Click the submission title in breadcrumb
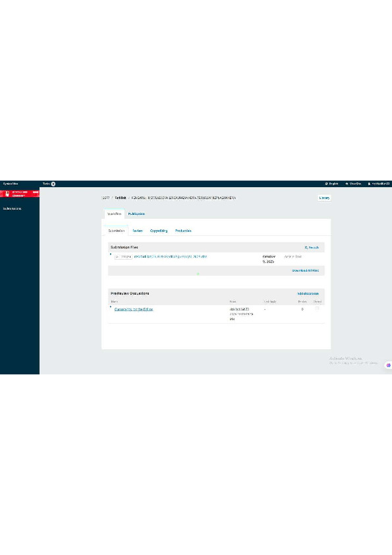The image size is (392, 555). [184, 198]
